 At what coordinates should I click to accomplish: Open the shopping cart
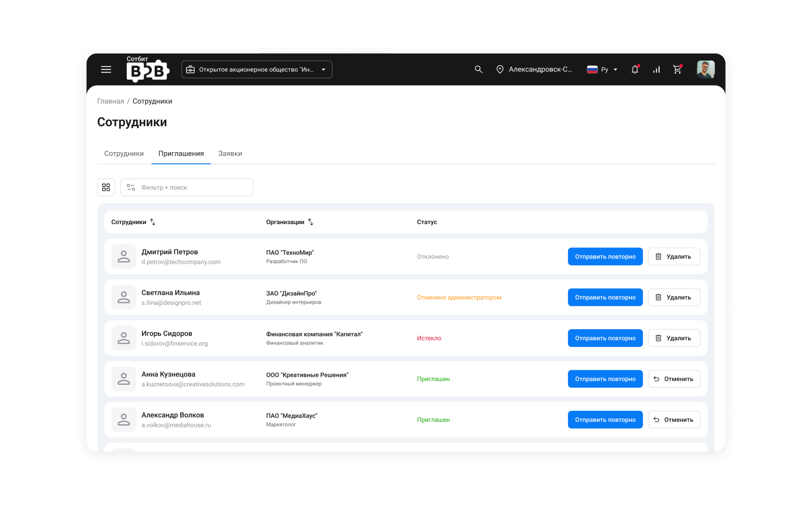pyautogui.click(x=678, y=69)
